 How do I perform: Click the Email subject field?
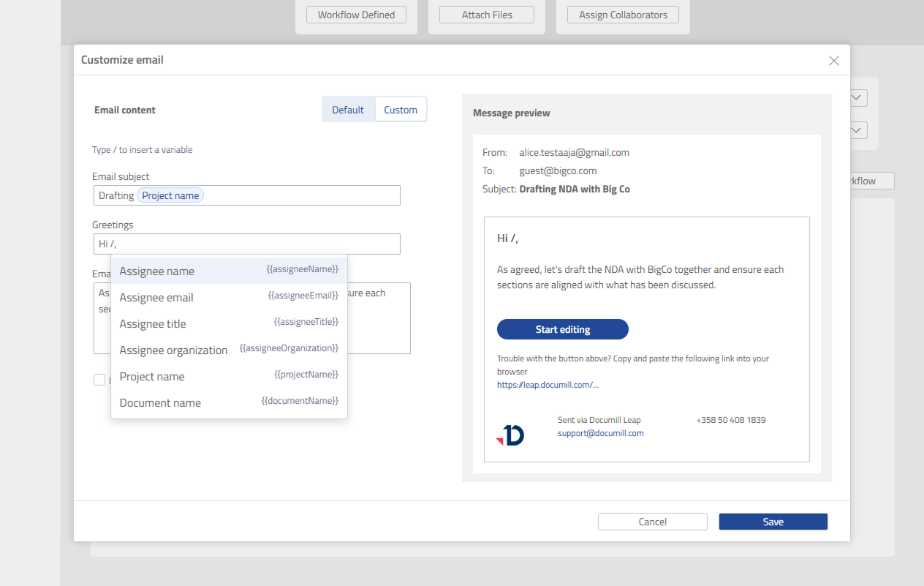(247, 195)
